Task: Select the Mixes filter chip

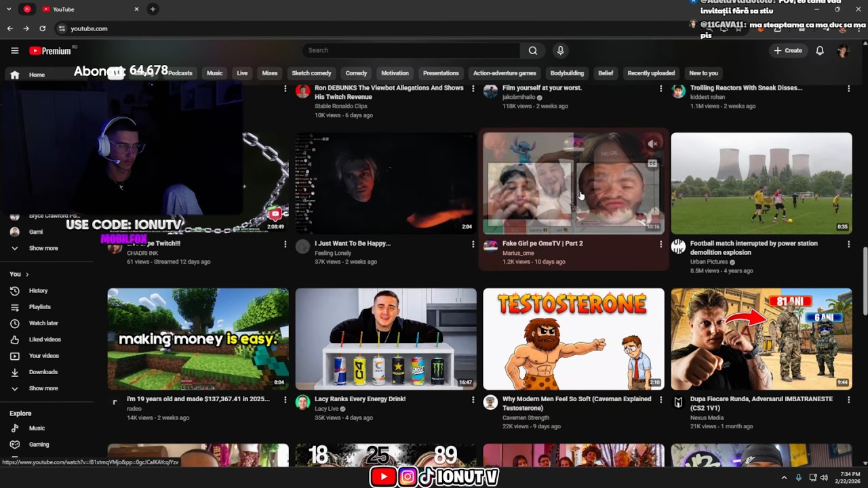Action: (x=270, y=73)
